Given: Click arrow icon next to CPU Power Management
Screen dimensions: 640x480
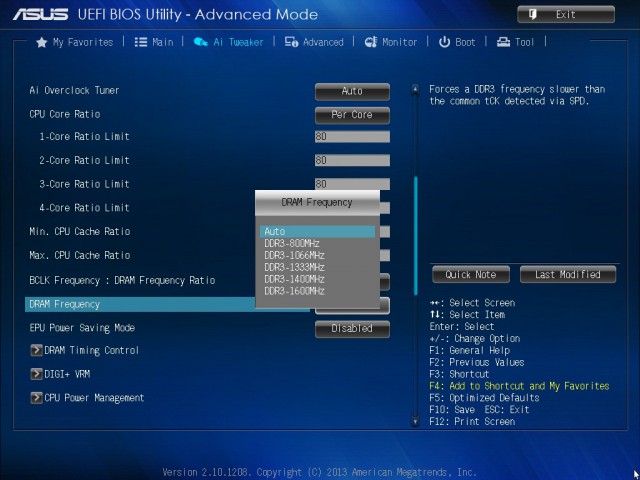Looking at the screenshot, I should [36, 398].
